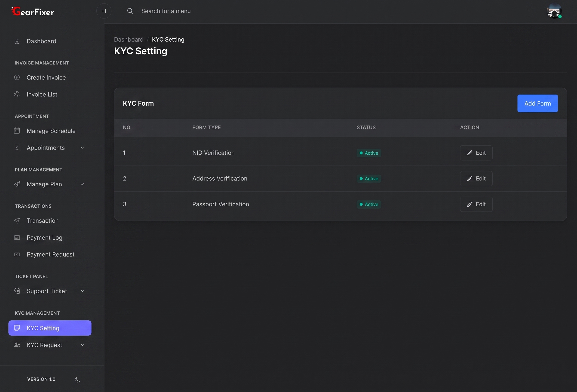Edit the NID Verification form
This screenshot has height=392, width=577.
[476, 153]
